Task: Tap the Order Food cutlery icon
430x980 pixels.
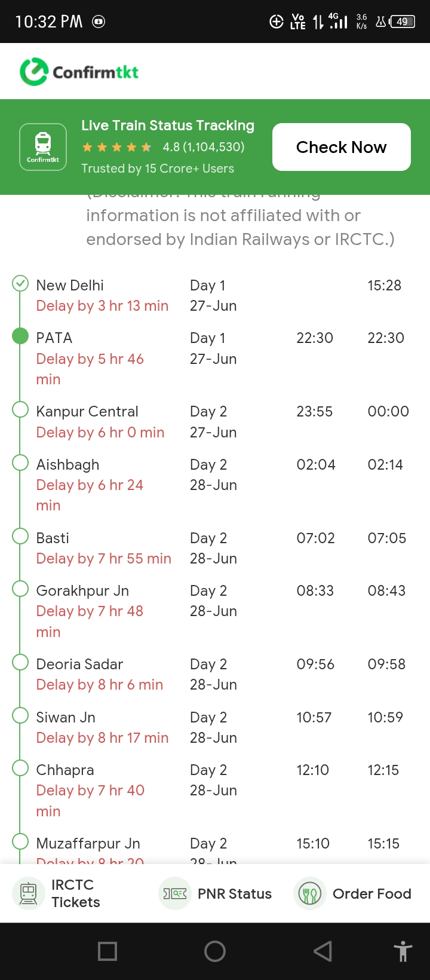Action: click(309, 893)
